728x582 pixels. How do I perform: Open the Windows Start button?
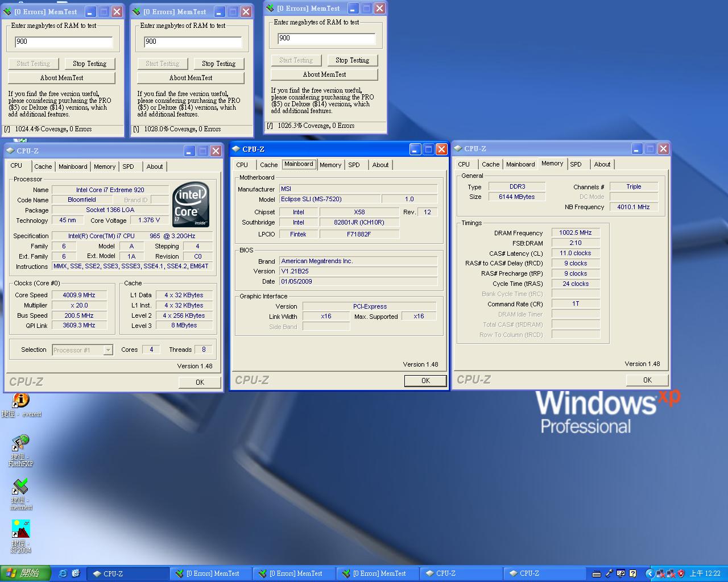coord(26,573)
